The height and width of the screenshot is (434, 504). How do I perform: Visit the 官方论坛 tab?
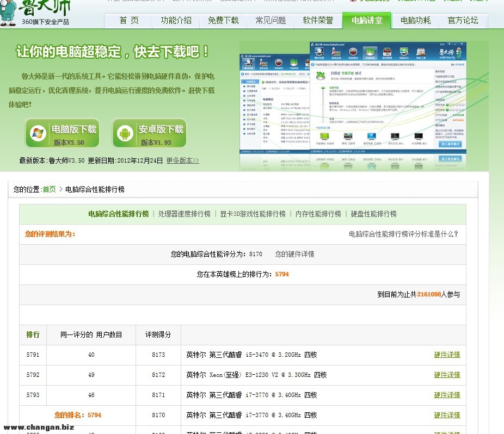[x=463, y=21]
